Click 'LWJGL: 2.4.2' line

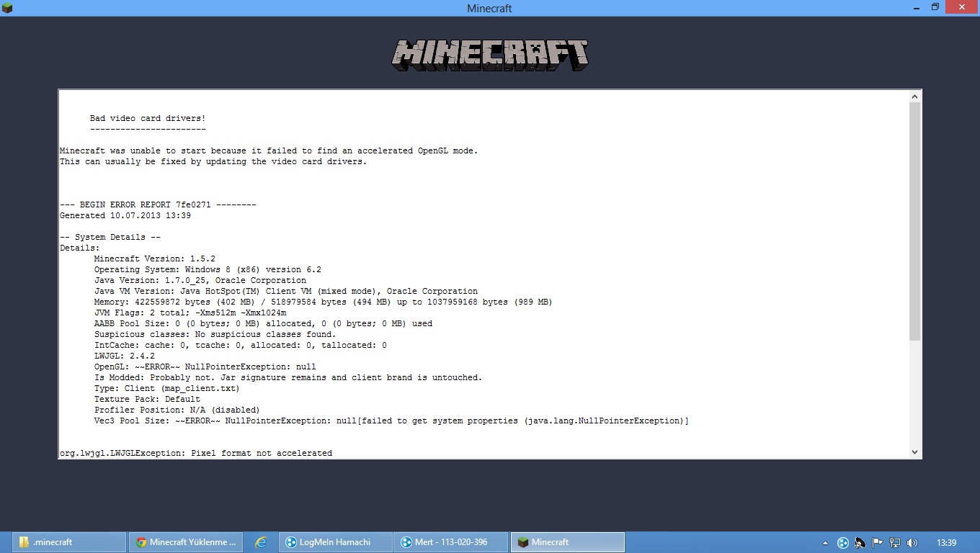point(125,356)
